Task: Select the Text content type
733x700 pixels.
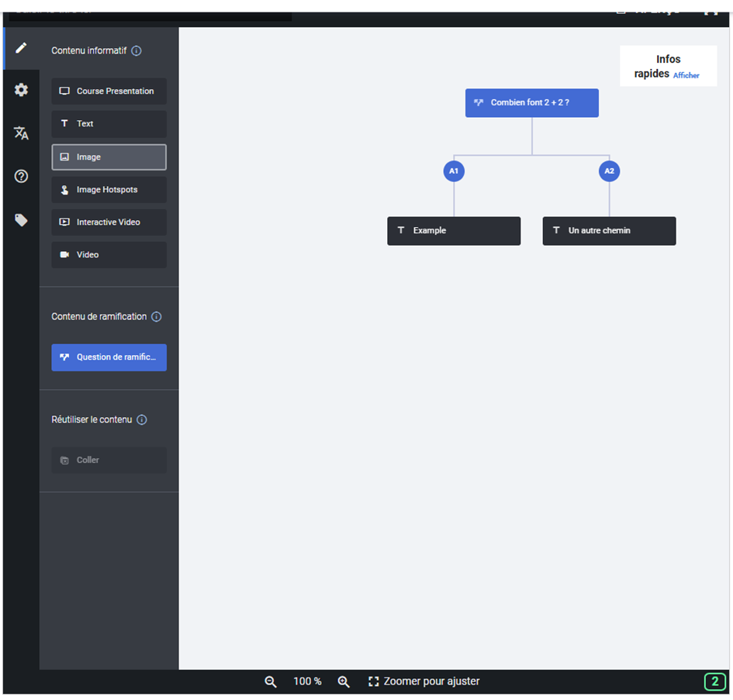Action: click(109, 124)
